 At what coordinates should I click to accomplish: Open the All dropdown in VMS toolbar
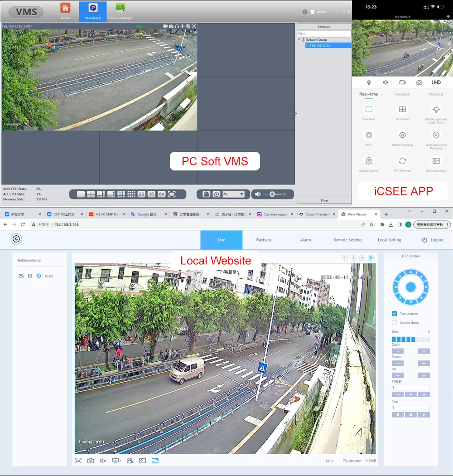pyautogui.click(x=233, y=194)
